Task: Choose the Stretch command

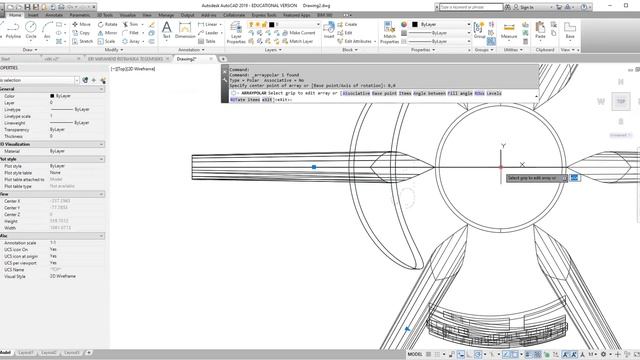Action: click(x=82, y=41)
